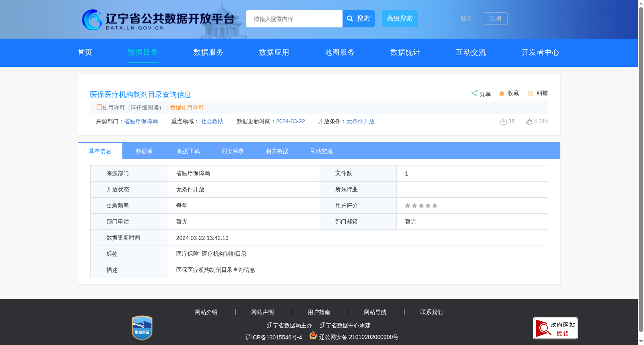Open 数据服务 navigation item
Screen dimensions: 644x345
click(x=208, y=52)
